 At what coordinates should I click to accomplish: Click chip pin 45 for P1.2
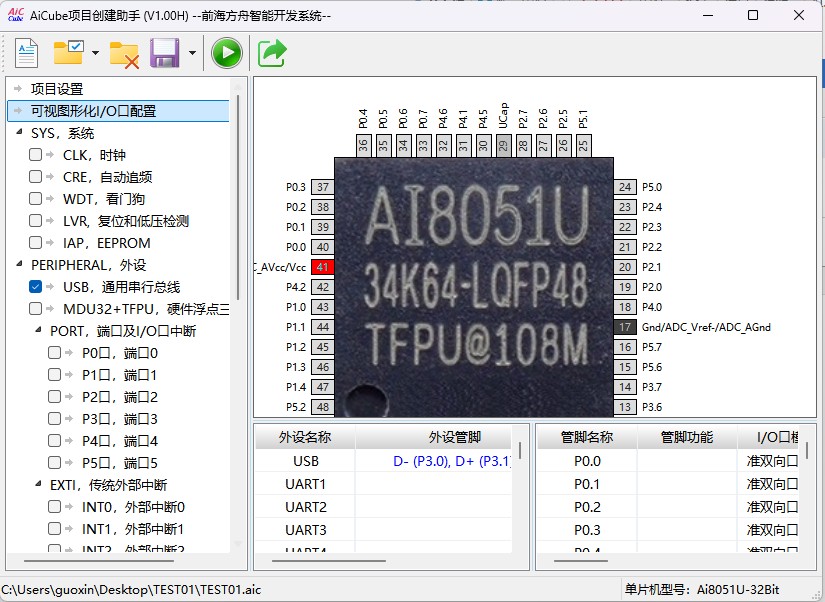(323, 347)
